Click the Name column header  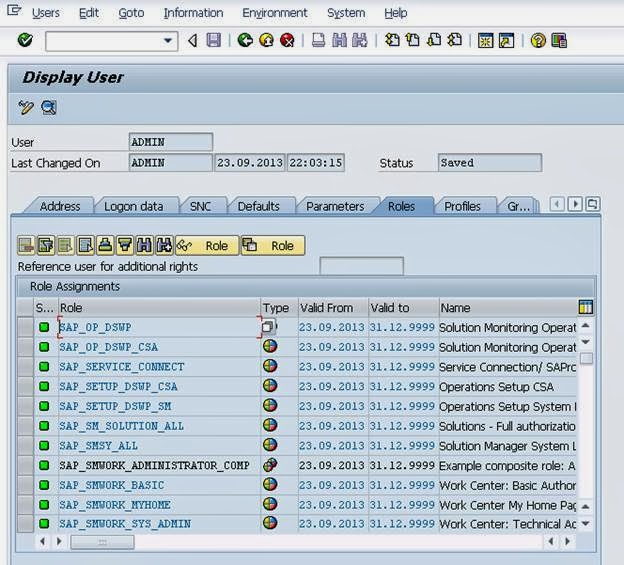click(x=508, y=308)
